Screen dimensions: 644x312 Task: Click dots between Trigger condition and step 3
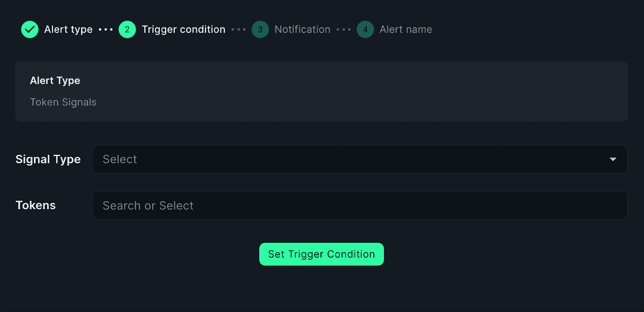(239, 29)
